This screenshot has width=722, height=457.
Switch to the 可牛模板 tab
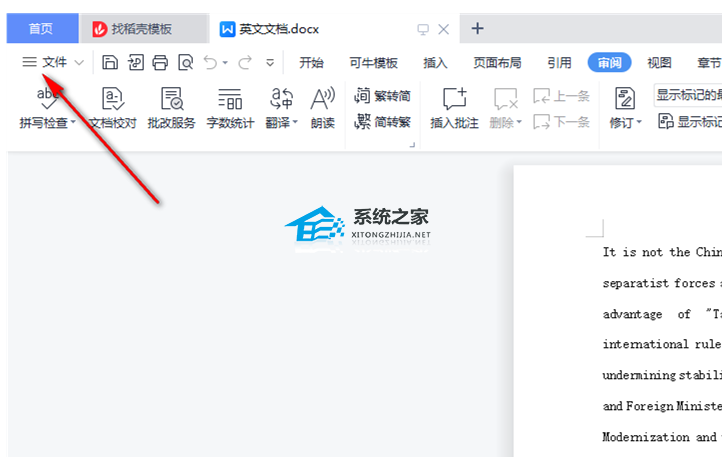(373, 62)
